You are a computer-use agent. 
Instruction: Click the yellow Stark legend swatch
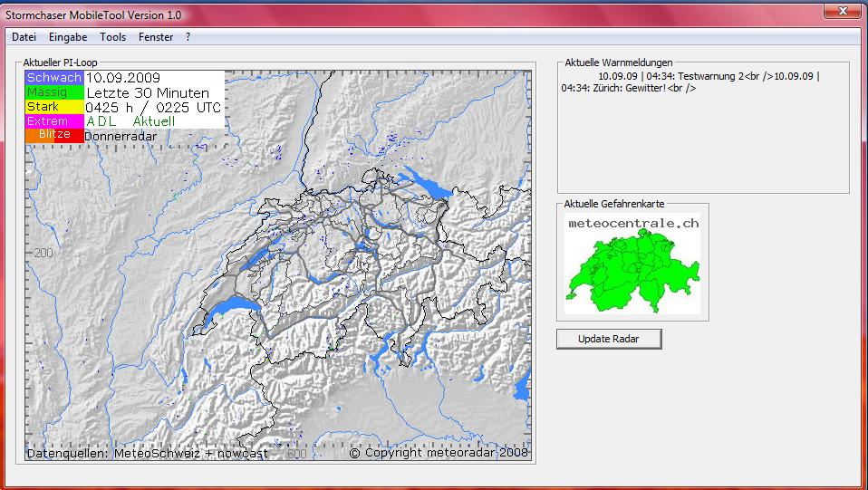[x=54, y=107]
